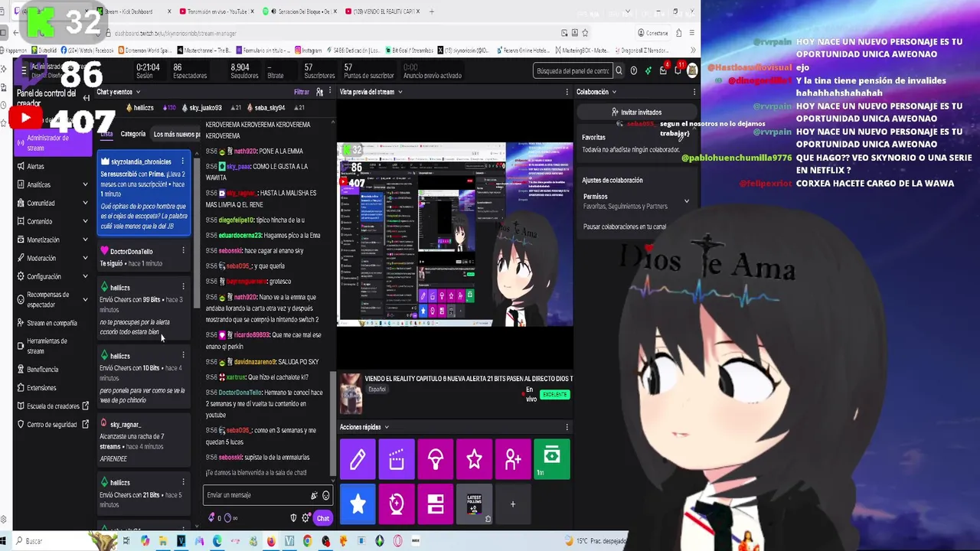Open the help question-mark icon
This screenshot has width=980, height=551.
pos(633,71)
